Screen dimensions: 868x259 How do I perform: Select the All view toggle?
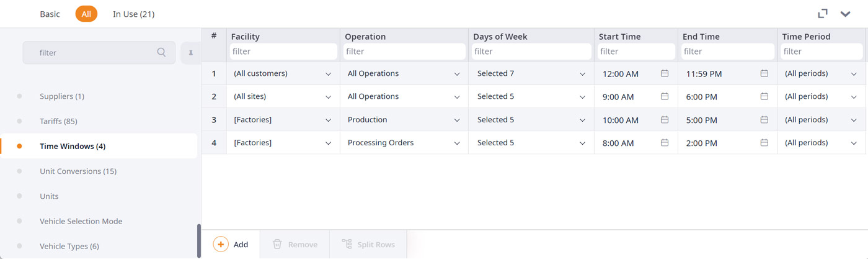point(86,14)
